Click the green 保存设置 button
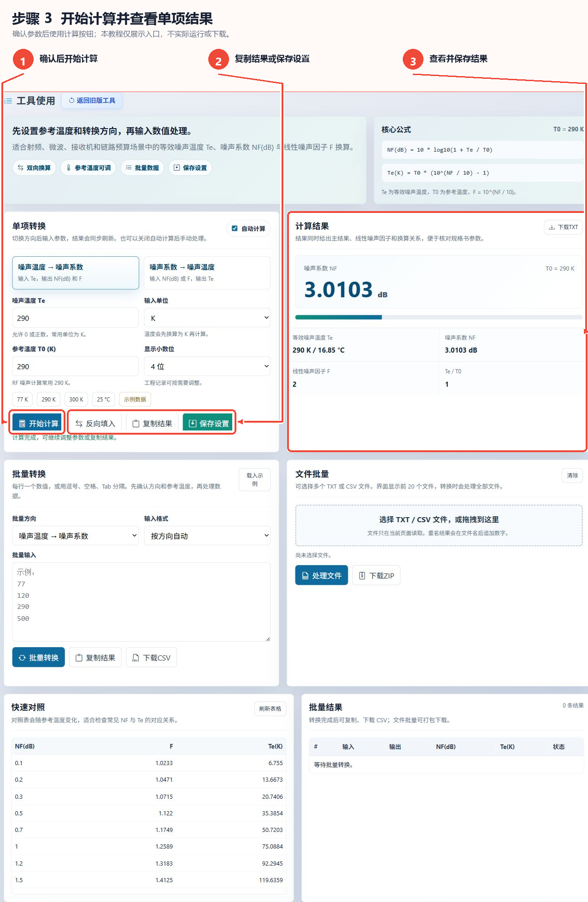The width and height of the screenshot is (588, 902). [209, 423]
